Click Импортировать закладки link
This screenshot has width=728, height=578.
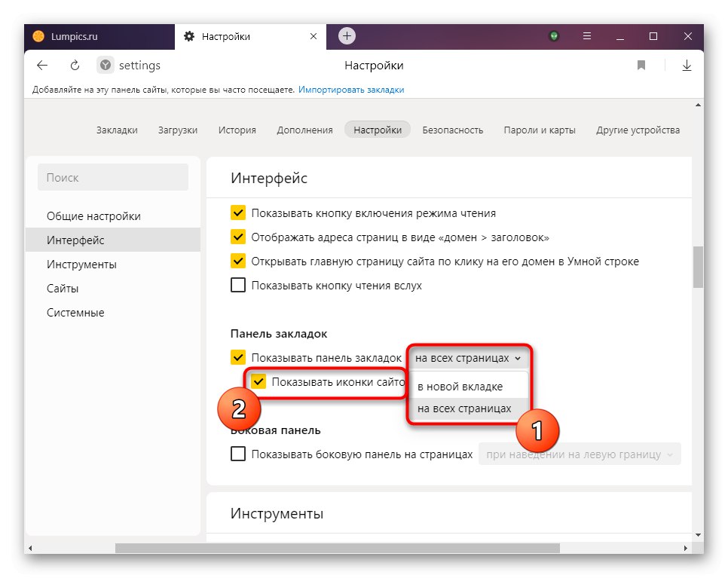[x=351, y=90]
